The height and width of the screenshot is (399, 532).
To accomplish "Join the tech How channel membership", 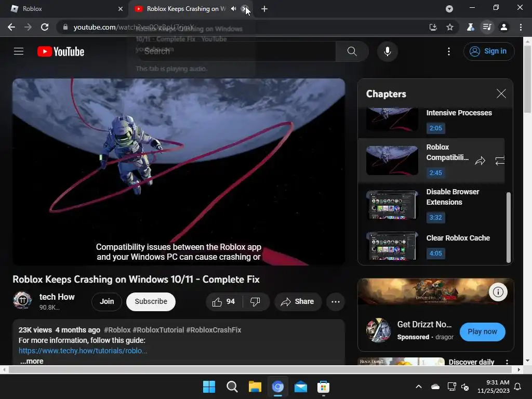I will pyautogui.click(x=107, y=302).
